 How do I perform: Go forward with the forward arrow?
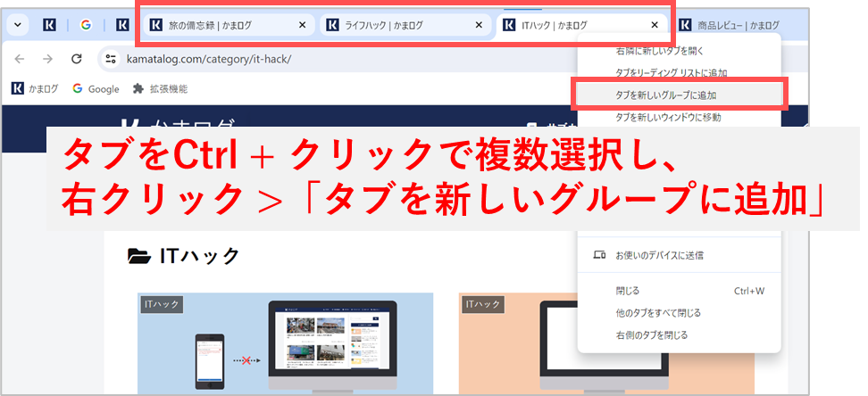click(x=47, y=59)
